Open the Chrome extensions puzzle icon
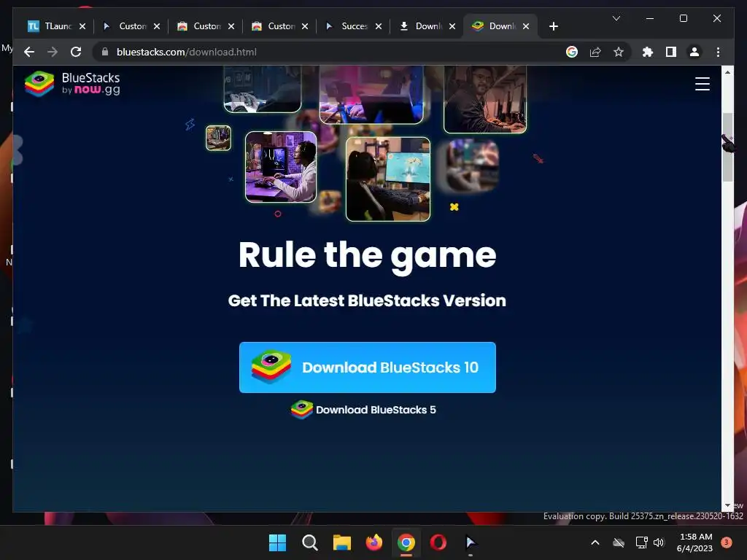Image resolution: width=747 pixels, height=560 pixels. click(x=648, y=52)
